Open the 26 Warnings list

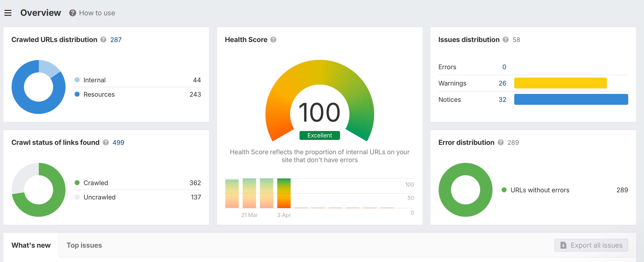[x=502, y=83]
